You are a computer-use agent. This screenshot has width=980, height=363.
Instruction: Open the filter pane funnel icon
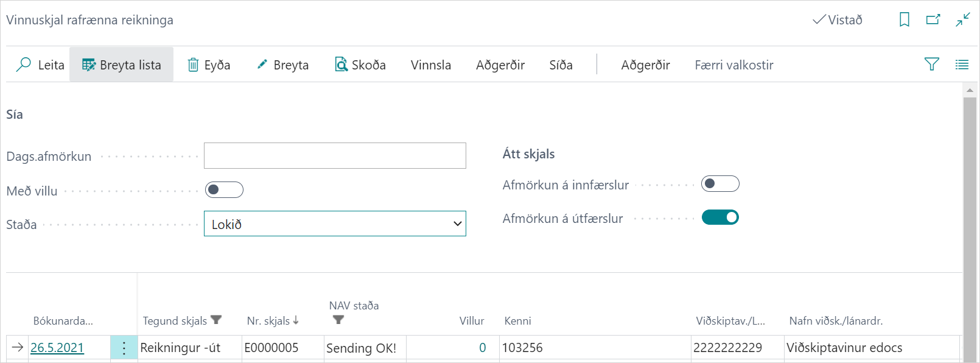click(931, 64)
